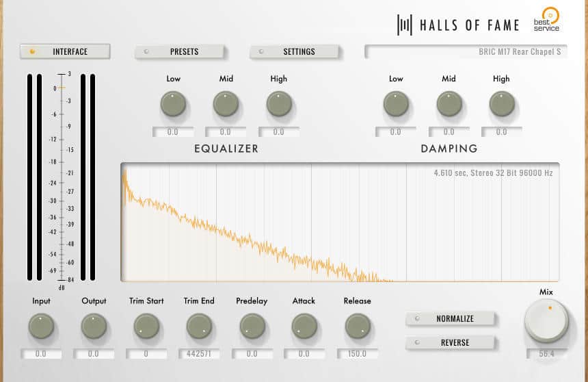Viewport: 588px width, 382px height.
Task: Toggle the Normalize switch
Action: pyautogui.click(x=450, y=318)
